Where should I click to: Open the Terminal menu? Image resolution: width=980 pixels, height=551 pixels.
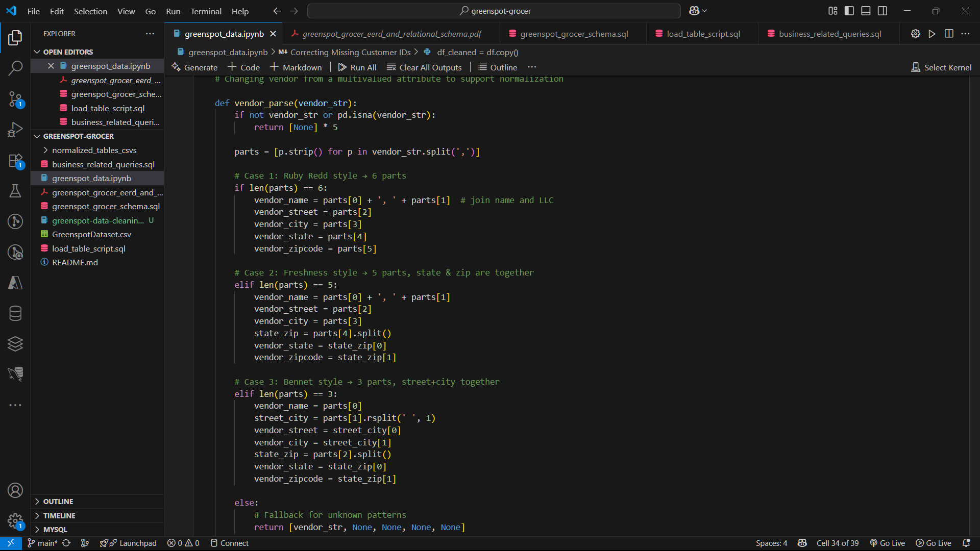[206, 11]
